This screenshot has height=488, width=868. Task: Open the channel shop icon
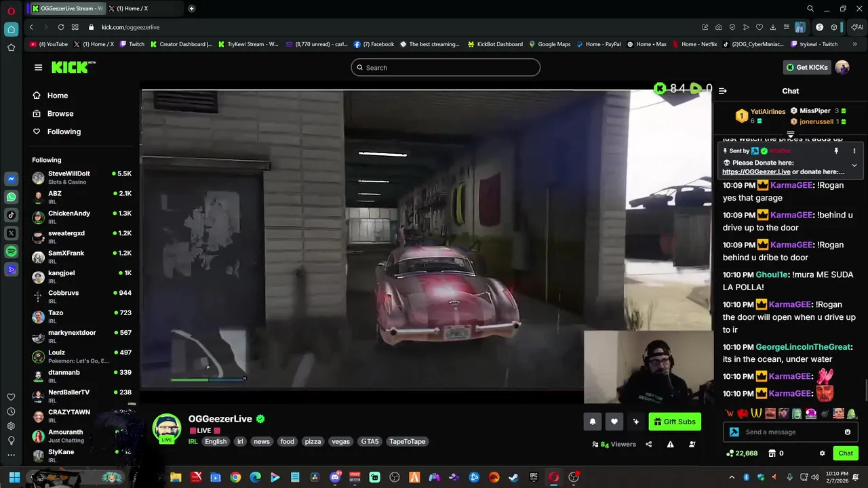[x=772, y=453]
